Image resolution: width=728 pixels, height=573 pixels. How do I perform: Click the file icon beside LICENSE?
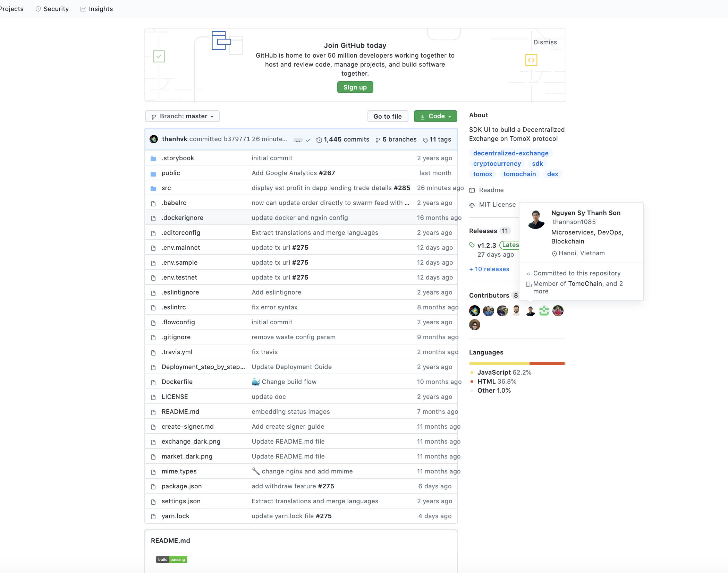click(x=153, y=397)
